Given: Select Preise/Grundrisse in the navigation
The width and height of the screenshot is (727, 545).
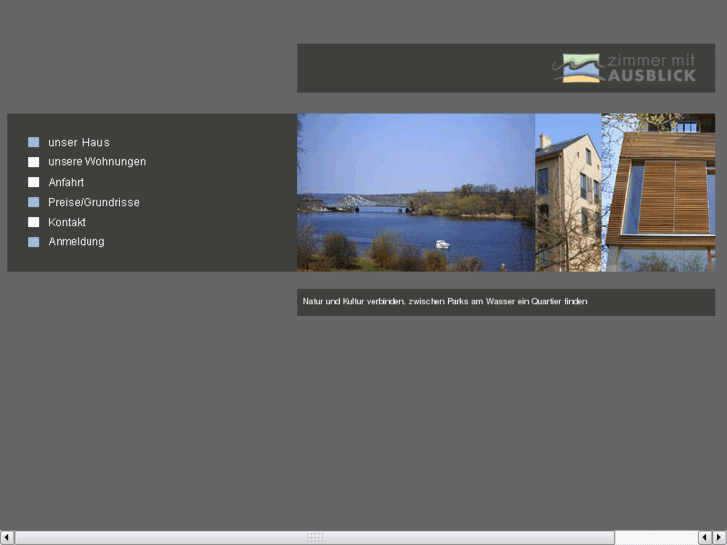Looking at the screenshot, I should [94, 202].
